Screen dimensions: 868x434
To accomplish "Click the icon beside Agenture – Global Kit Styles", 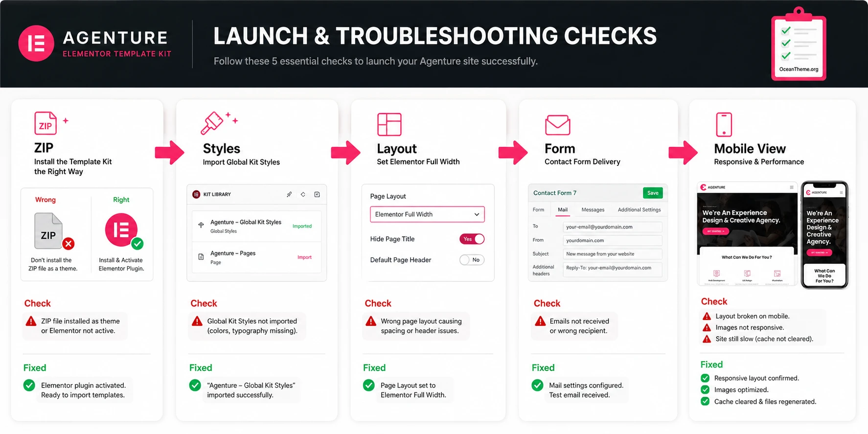I will click(201, 225).
